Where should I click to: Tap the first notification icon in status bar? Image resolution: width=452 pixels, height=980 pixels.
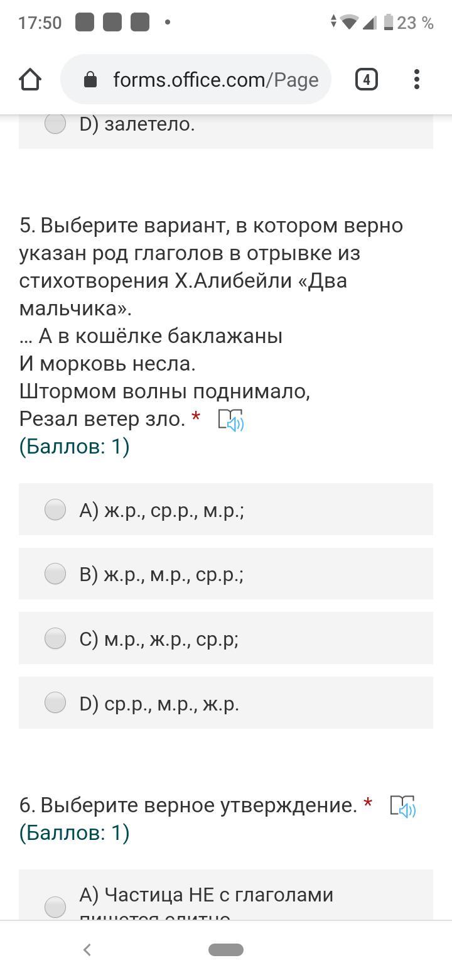tap(85, 23)
